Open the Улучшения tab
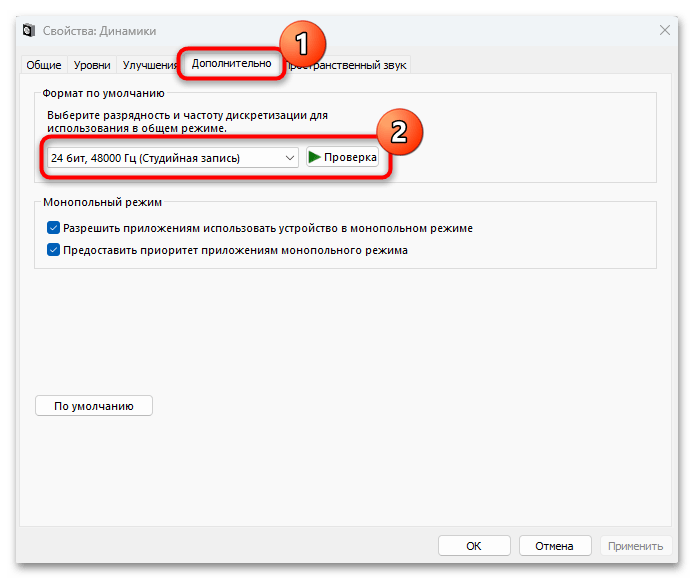The height and width of the screenshot is (579, 694). click(150, 65)
